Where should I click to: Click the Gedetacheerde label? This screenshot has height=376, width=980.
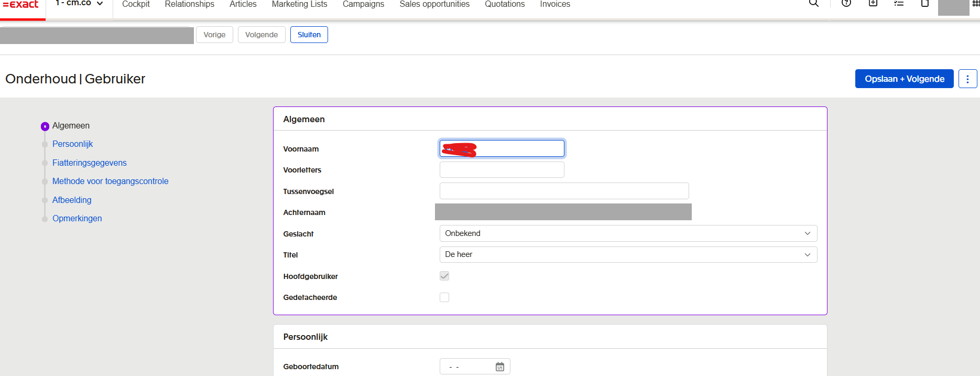(310, 297)
